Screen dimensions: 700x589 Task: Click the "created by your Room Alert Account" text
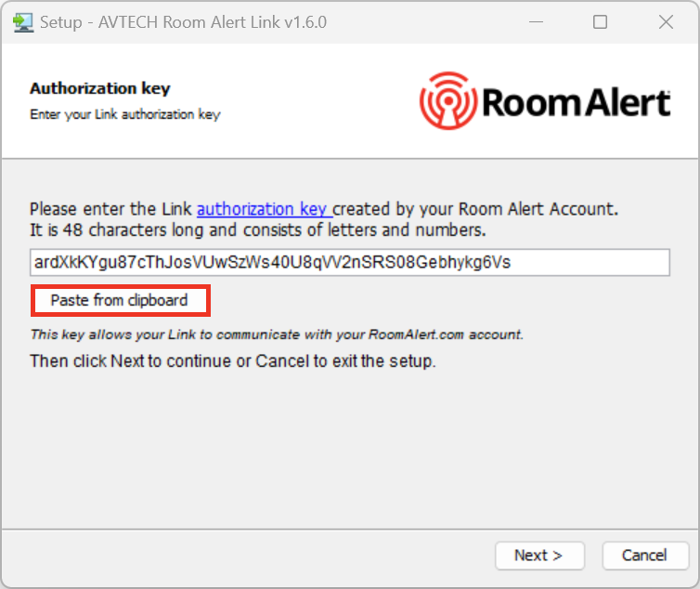coord(475,209)
